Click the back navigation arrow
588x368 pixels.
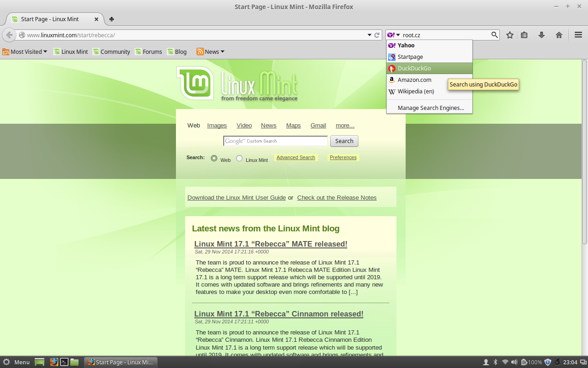(x=9, y=34)
